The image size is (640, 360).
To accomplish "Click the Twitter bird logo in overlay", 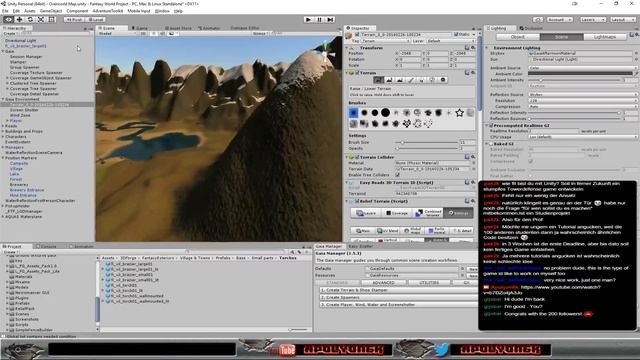I will click(x=442, y=349).
